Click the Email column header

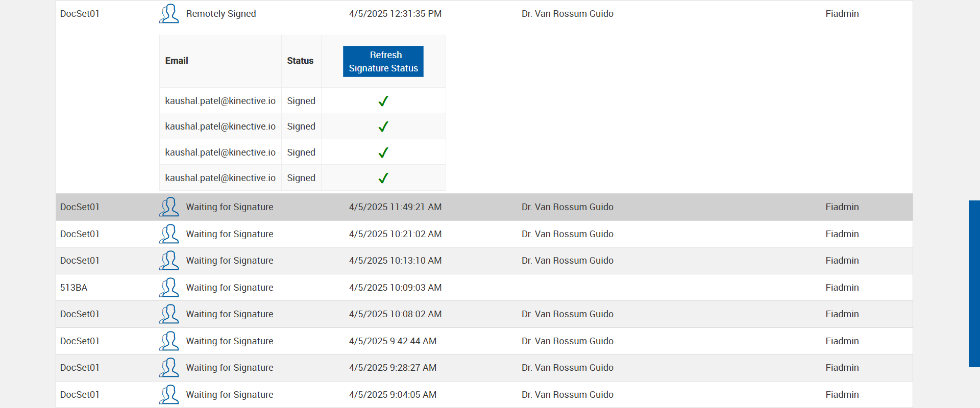point(177,61)
